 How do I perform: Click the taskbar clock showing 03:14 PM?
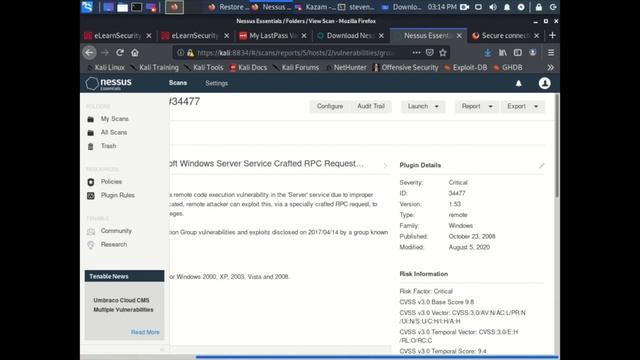click(442, 7)
